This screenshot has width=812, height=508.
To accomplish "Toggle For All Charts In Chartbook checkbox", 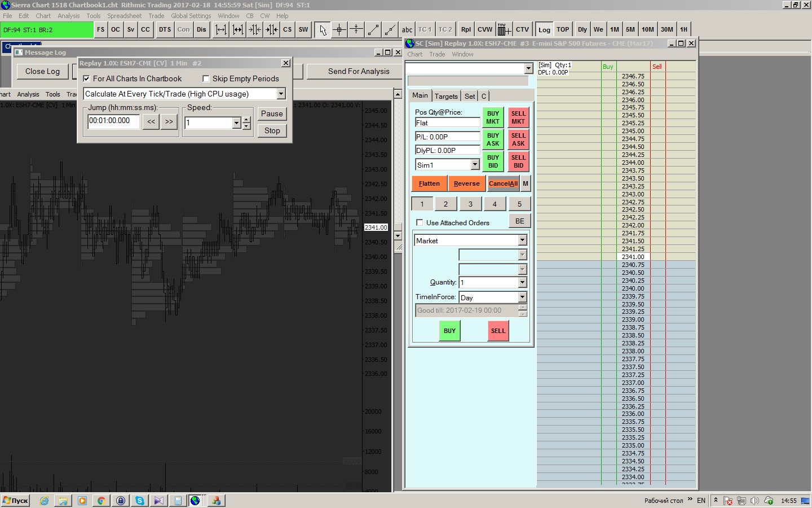I will tap(86, 79).
